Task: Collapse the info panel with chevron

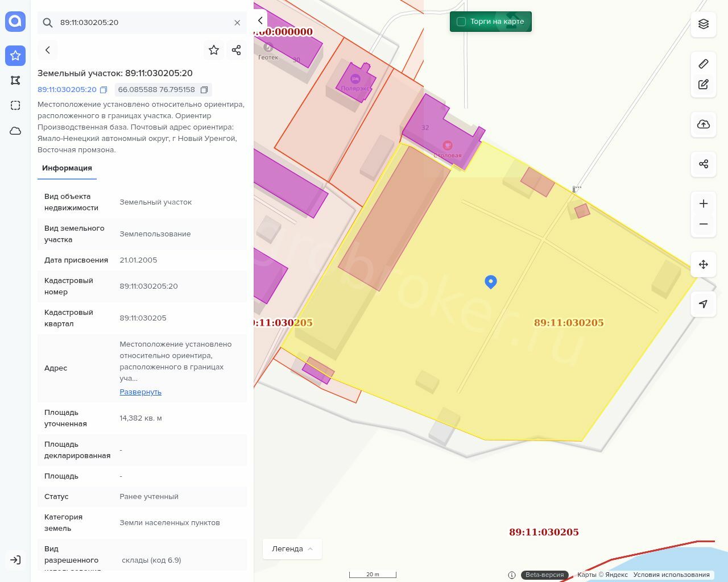Action: pos(260,20)
